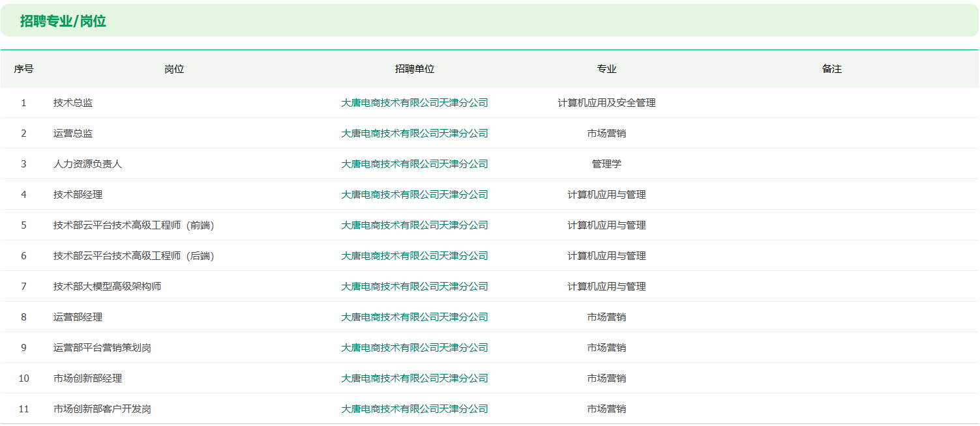Click serial number 4 in the 技术部经理 row
This screenshot has width=980, height=426.
click(x=24, y=195)
